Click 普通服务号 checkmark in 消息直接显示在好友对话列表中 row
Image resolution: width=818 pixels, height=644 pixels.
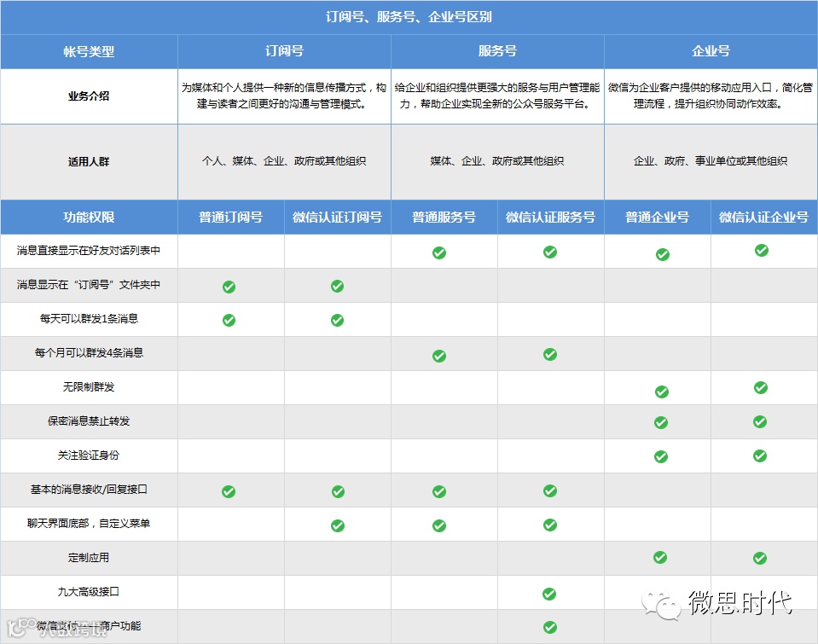[439, 253]
